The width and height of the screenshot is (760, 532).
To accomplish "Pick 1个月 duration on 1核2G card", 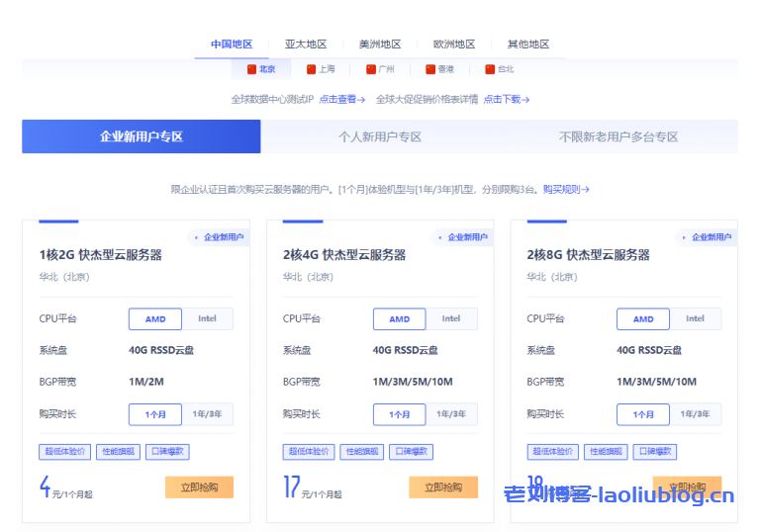I will pyautogui.click(x=154, y=414).
